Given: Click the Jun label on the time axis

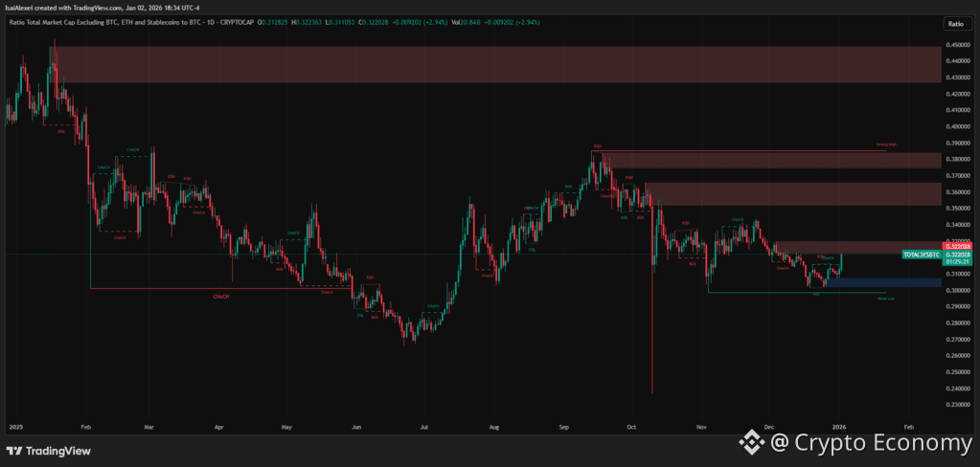Looking at the screenshot, I should click(357, 428).
